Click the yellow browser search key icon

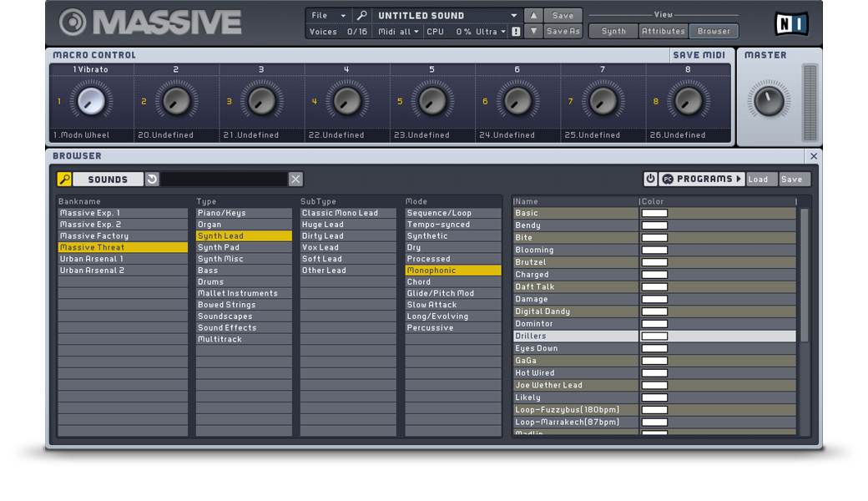click(64, 180)
